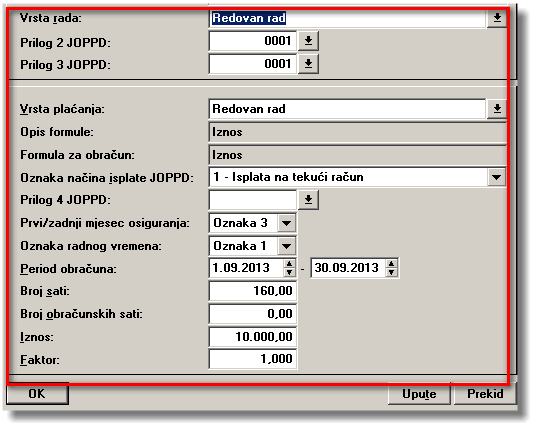Image resolution: width=538 pixels, height=430 pixels.
Task: Expand the Prvi/zadnji mjesec osiguranja dropdown
Action: coord(286,223)
